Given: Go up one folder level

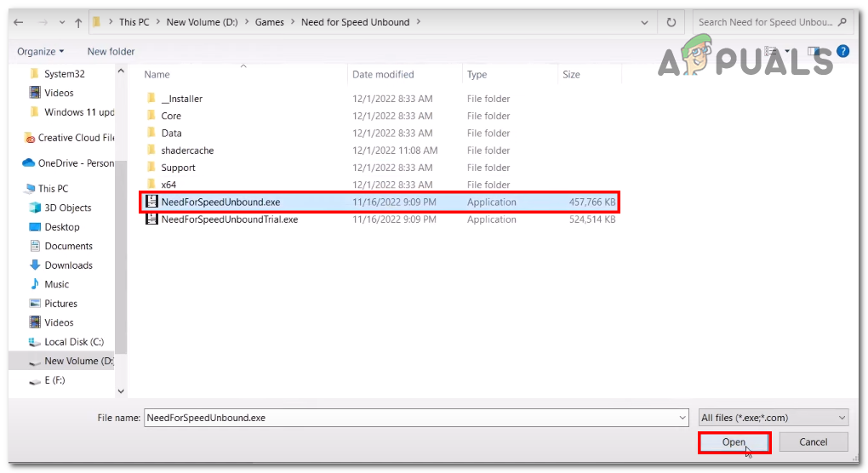Looking at the screenshot, I should pyautogui.click(x=78, y=23).
